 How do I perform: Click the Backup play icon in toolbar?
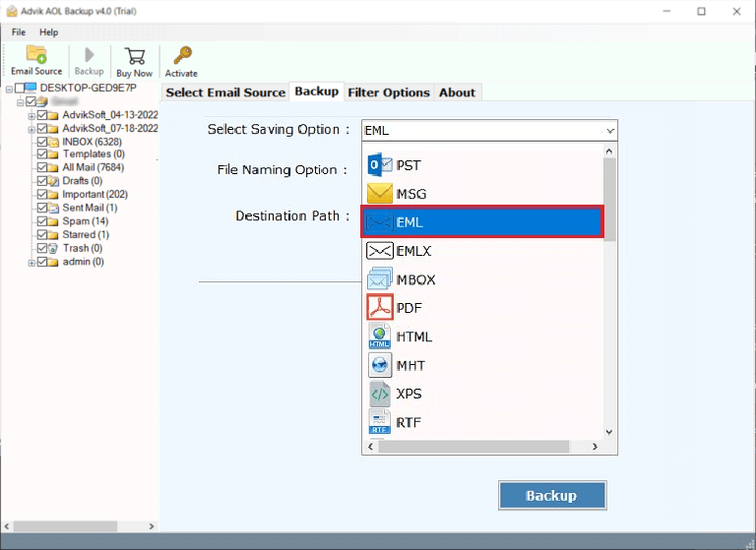point(90,54)
